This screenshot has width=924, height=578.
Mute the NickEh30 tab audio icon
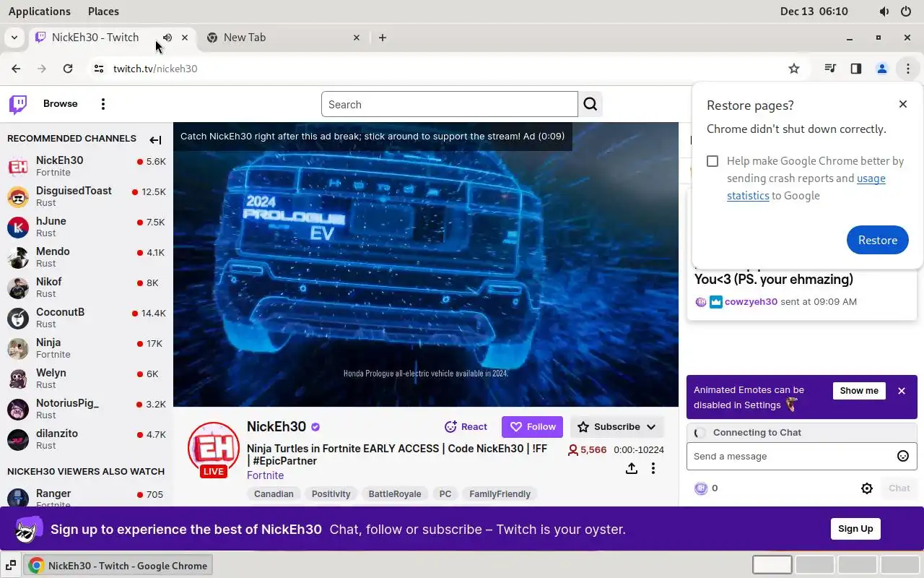tap(167, 38)
